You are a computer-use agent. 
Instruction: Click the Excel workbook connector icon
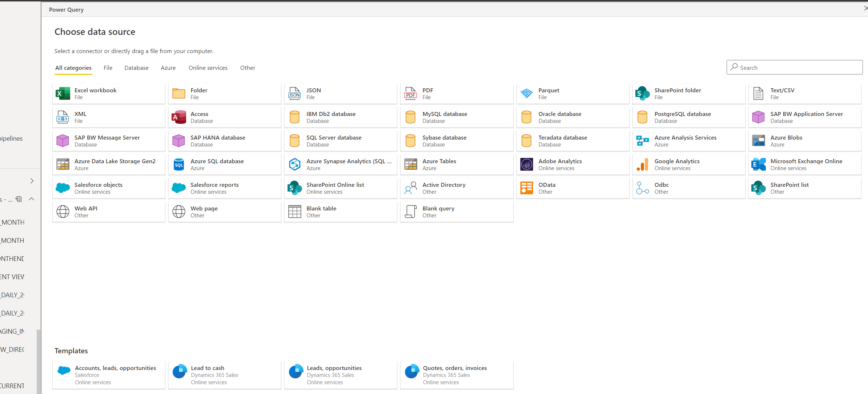tap(63, 94)
